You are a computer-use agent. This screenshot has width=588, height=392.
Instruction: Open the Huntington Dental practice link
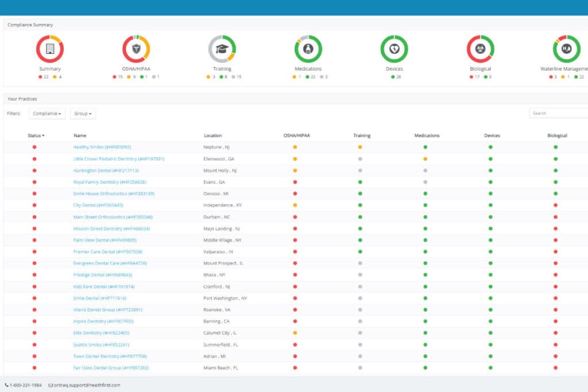coord(106,170)
